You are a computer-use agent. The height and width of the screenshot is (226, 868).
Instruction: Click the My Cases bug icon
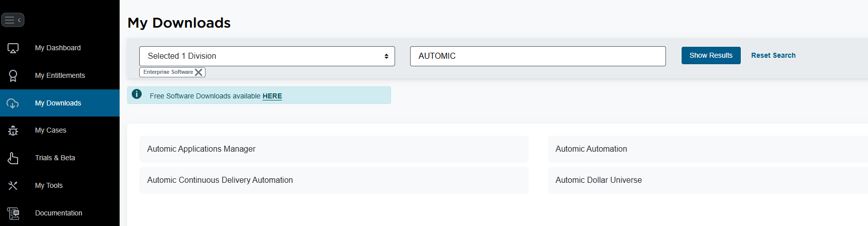[x=13, y=131]
